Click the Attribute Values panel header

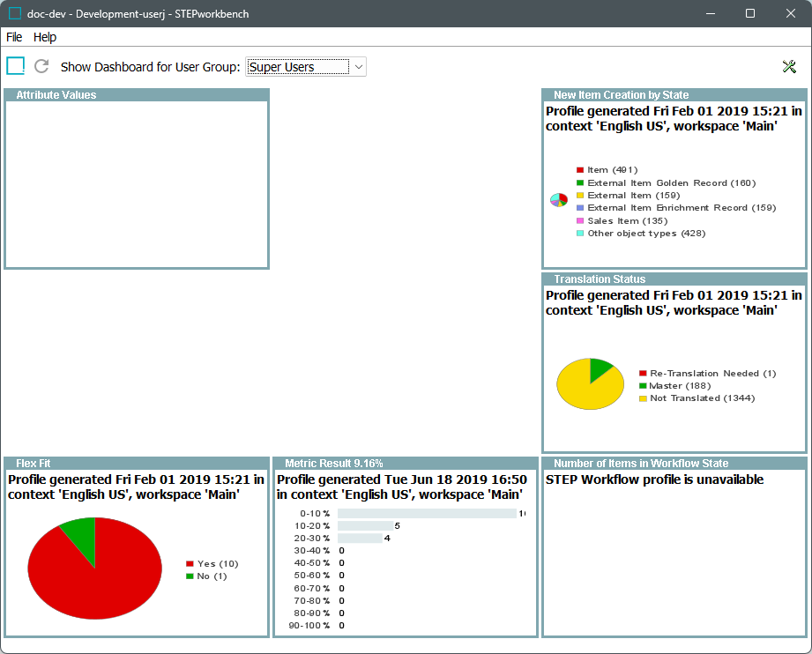click(56, 95)
